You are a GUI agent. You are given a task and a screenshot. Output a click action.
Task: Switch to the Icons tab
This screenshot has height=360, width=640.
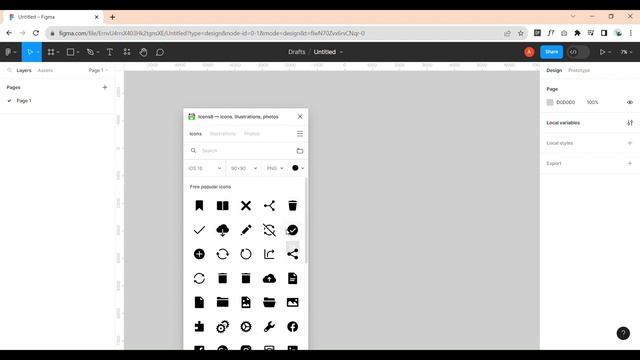point(195,134)
